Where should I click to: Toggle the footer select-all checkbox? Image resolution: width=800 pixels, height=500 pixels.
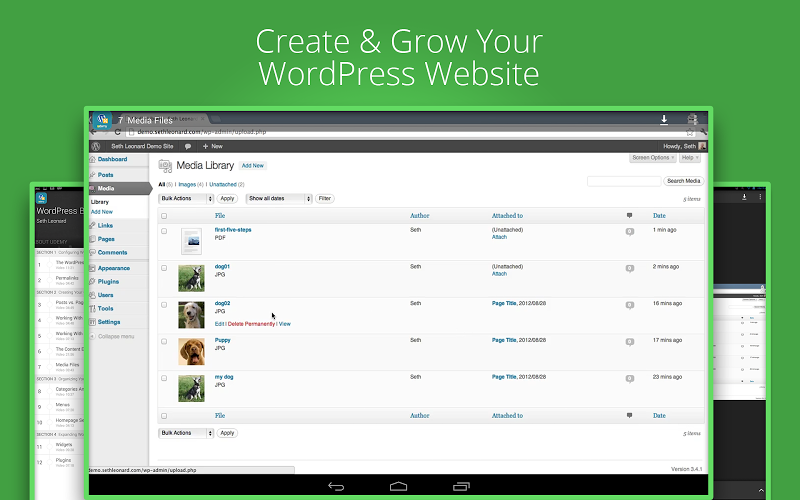click(x=164, y=416)
